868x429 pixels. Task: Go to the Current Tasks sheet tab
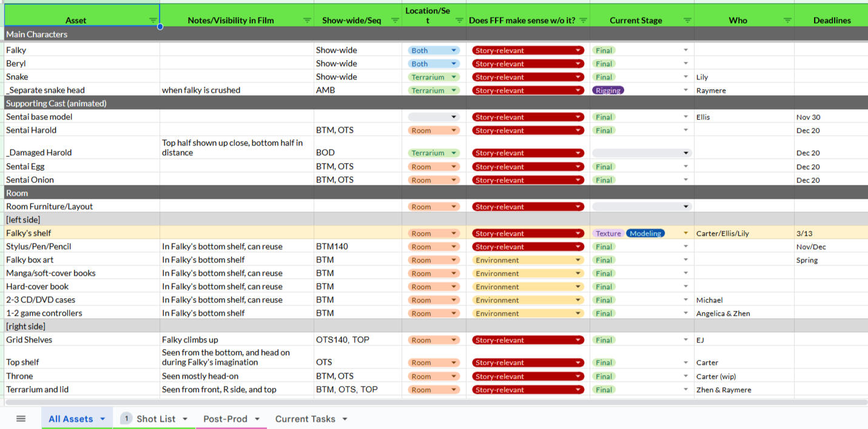click(305, 419)
